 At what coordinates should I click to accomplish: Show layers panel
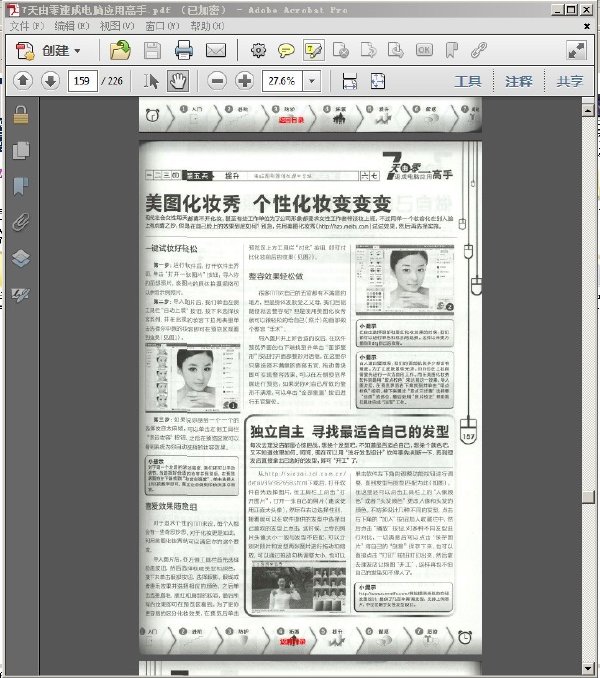coord(21,258)
